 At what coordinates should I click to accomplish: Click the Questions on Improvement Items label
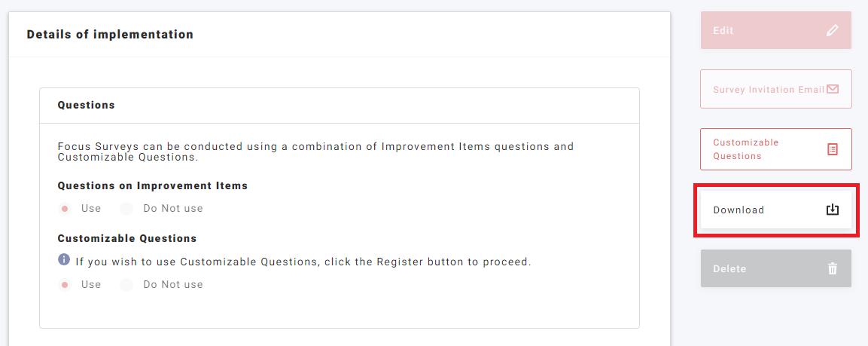pyautogui.click(x=153, y=185)
